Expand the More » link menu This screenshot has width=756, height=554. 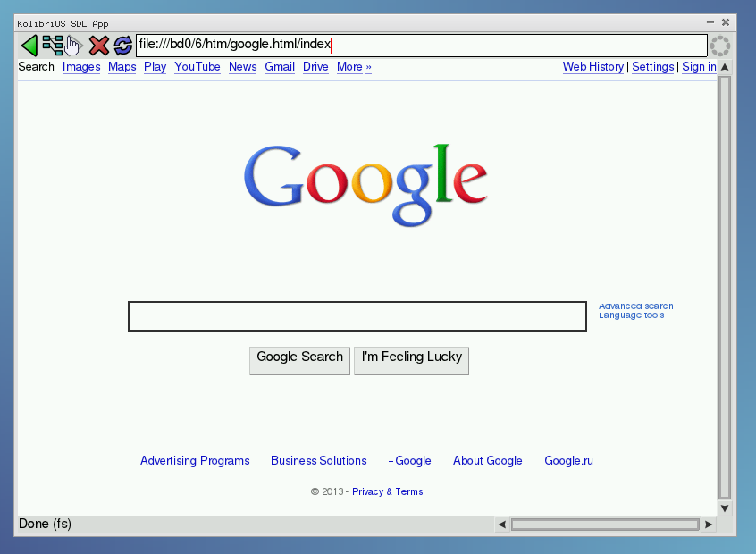tap(354, 67)
